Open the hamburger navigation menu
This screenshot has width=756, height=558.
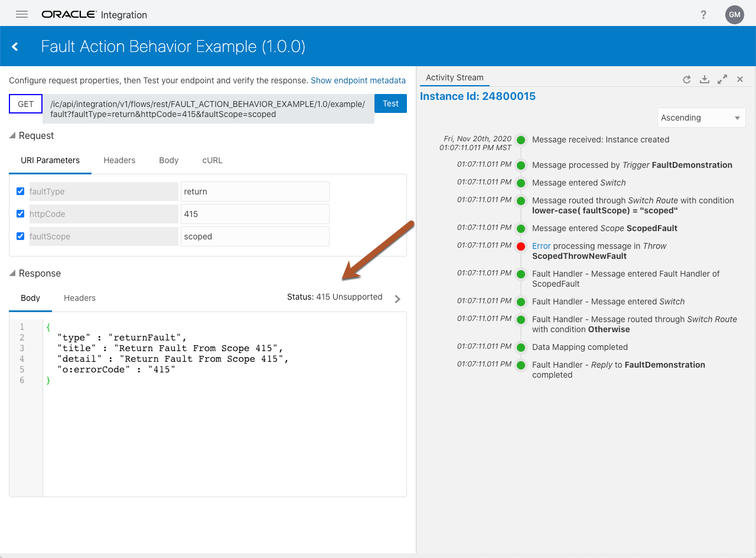click(x=22, y=15)
